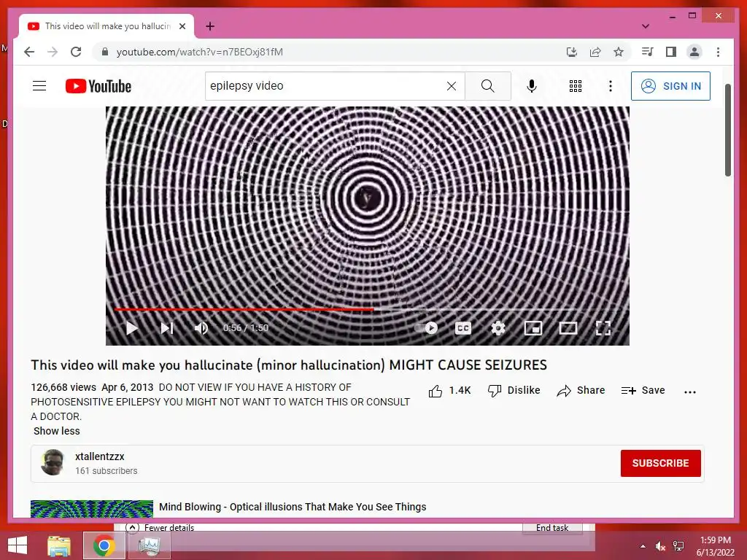
Task: Click the page vertical scrollbar
Action: pyautogui.click(x=727, y=130)
